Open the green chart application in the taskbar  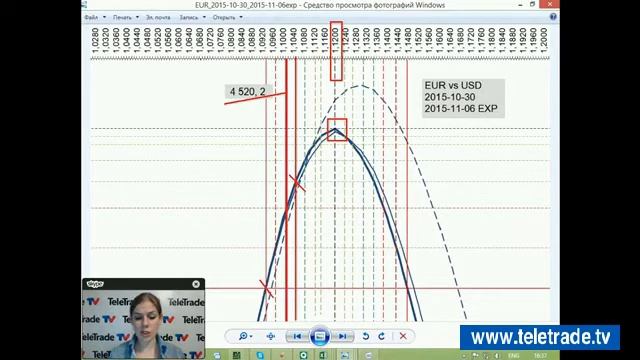pyautogui.click(x=237, y=356)
